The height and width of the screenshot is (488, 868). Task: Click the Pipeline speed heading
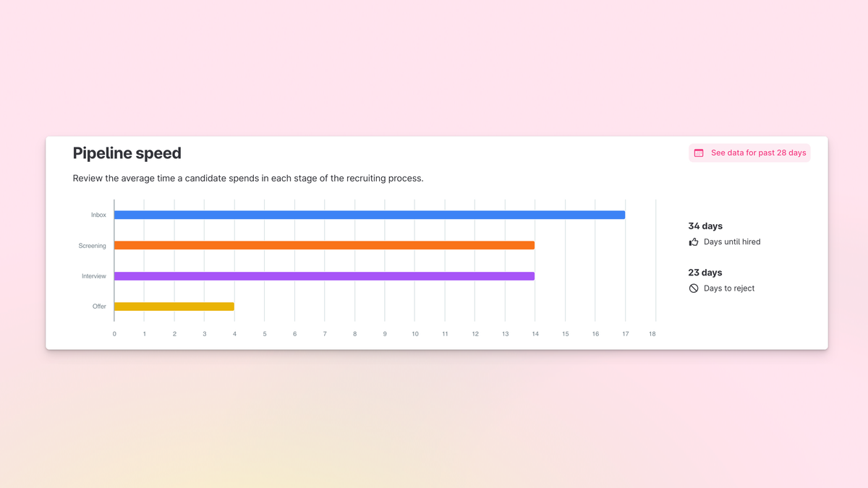click(127, 153)
